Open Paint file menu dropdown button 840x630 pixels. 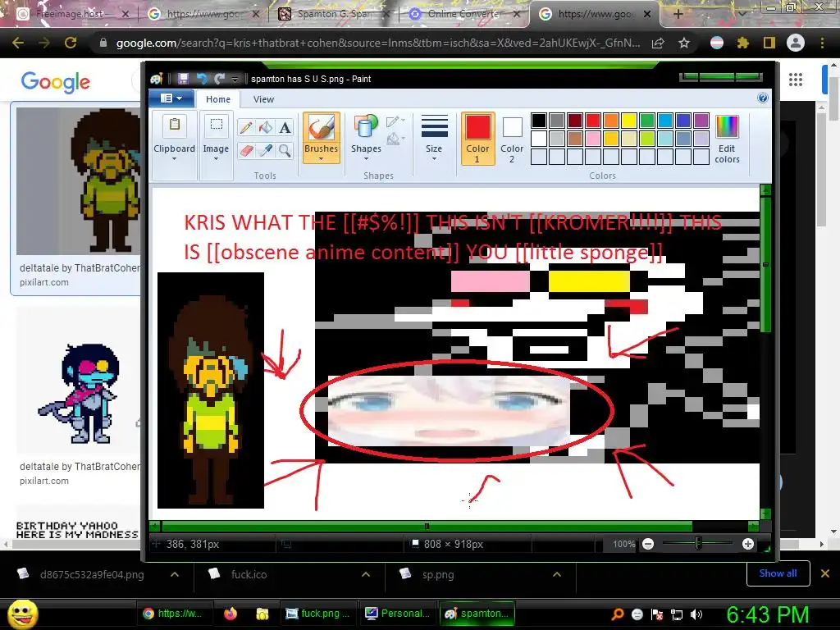pyautogui.click(x=171, y=98)
